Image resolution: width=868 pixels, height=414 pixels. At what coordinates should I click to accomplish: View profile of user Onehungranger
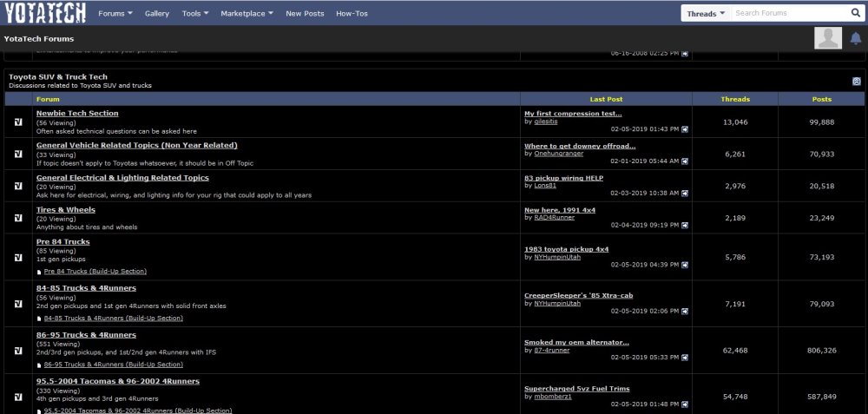(558, 154)
